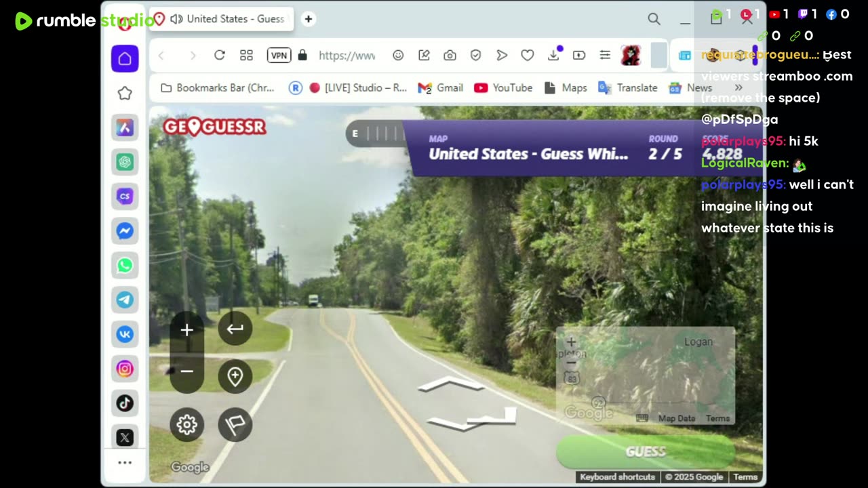Open the emoji smiley icon in toolbar
868x488 pixels.
point(398,55)
